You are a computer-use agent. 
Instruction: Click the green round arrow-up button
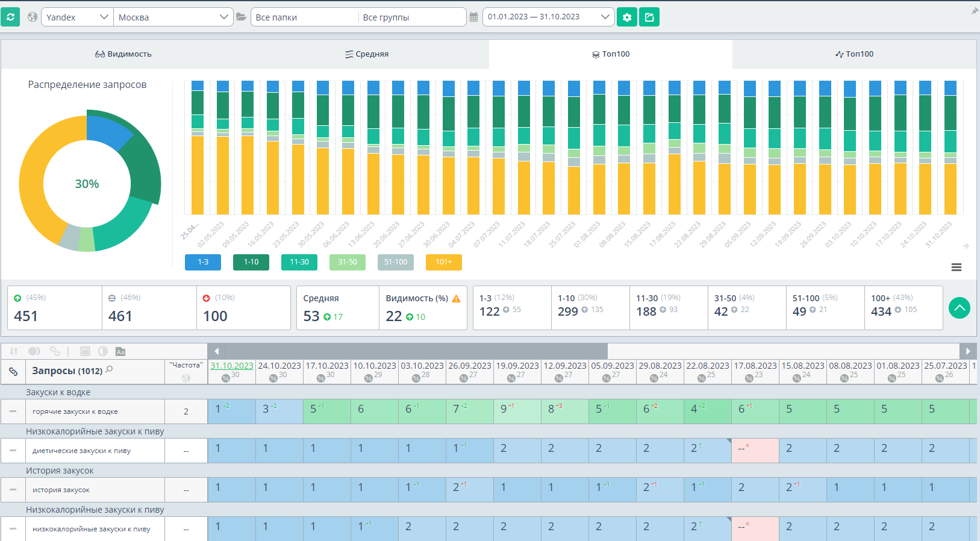[x=960, y=308]
